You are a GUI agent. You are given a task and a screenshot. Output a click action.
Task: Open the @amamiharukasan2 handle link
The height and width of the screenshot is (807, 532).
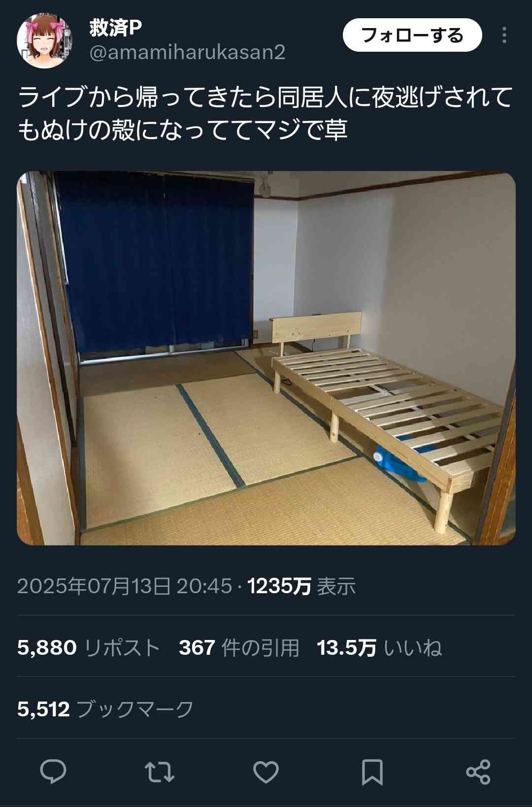coord(187,52)
